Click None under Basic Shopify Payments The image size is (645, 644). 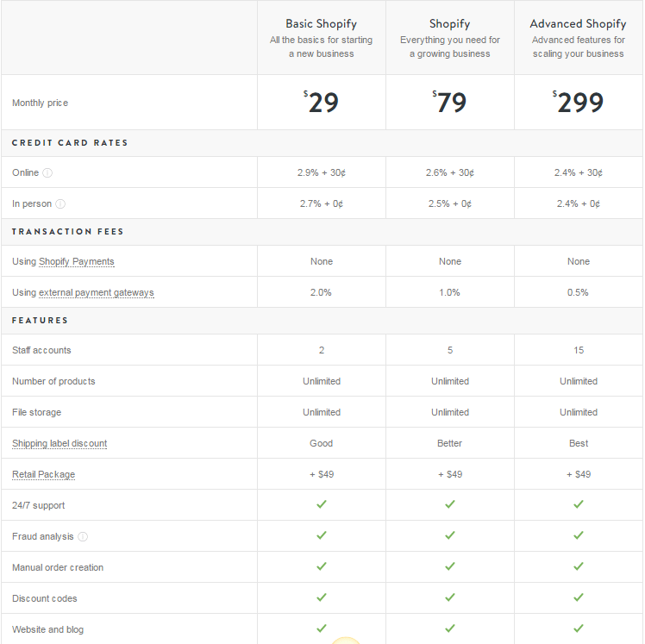coord(322,261)
